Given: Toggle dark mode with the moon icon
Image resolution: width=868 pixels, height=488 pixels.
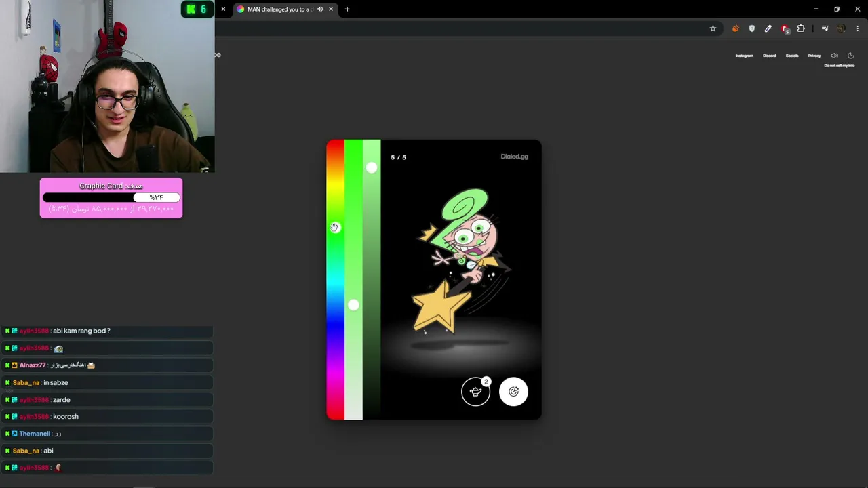Looking at the screenshot, I should tap(851, 56).
